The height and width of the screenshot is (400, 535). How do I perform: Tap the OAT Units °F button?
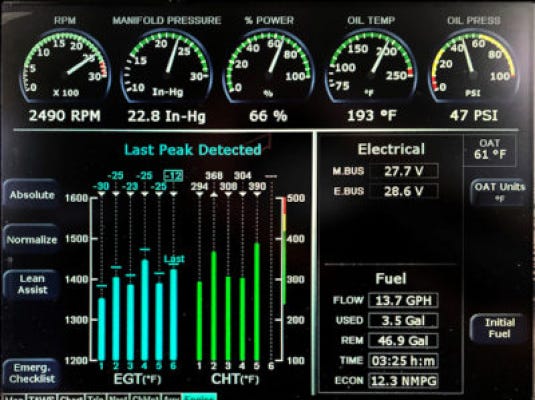tap(499, 191)
